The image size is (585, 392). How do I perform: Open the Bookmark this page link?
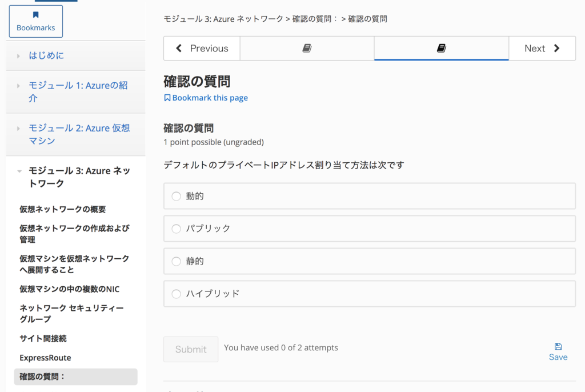(210, 98)
